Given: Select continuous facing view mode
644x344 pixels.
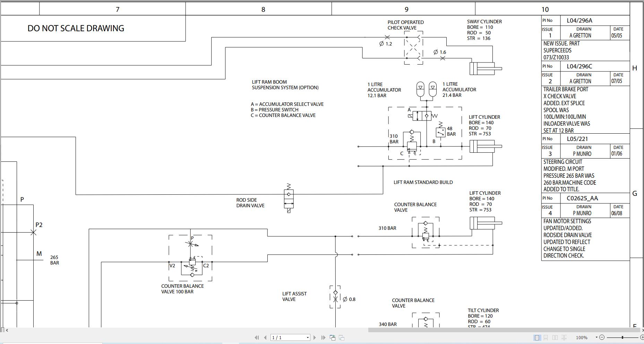Looking at the screenshot, I should point(564,337).
